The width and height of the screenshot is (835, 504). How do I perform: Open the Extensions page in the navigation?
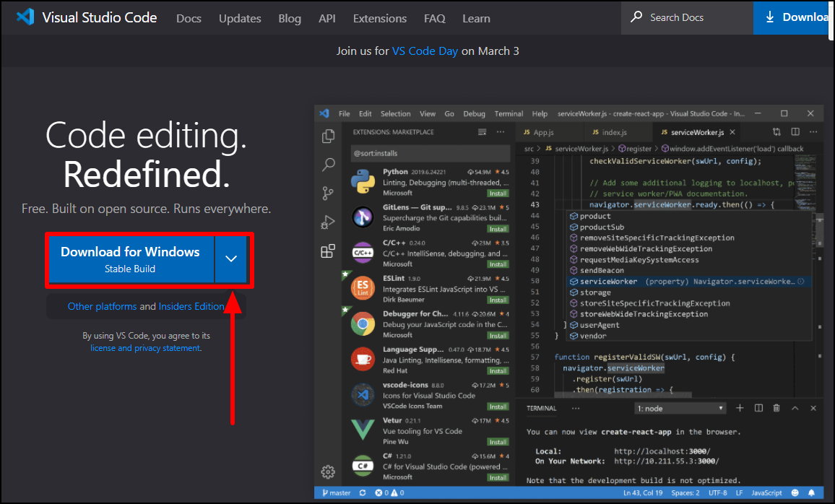pos(380,18)
